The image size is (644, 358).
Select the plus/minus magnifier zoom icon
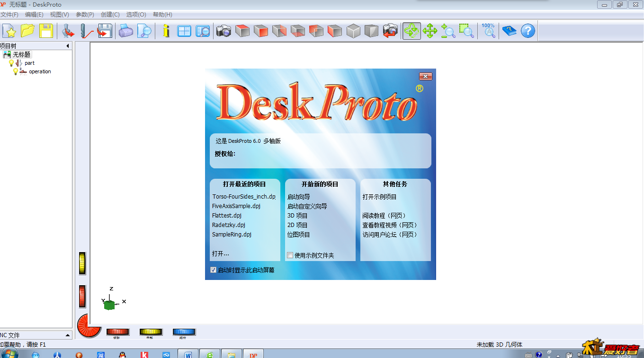(x=448, y=31)
